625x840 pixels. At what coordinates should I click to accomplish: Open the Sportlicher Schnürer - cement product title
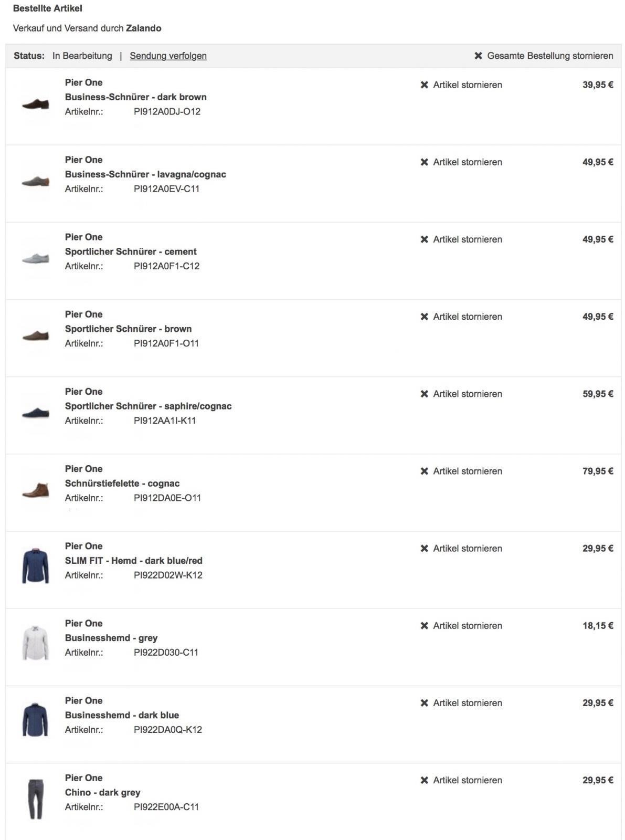click(x=131, y=251)
